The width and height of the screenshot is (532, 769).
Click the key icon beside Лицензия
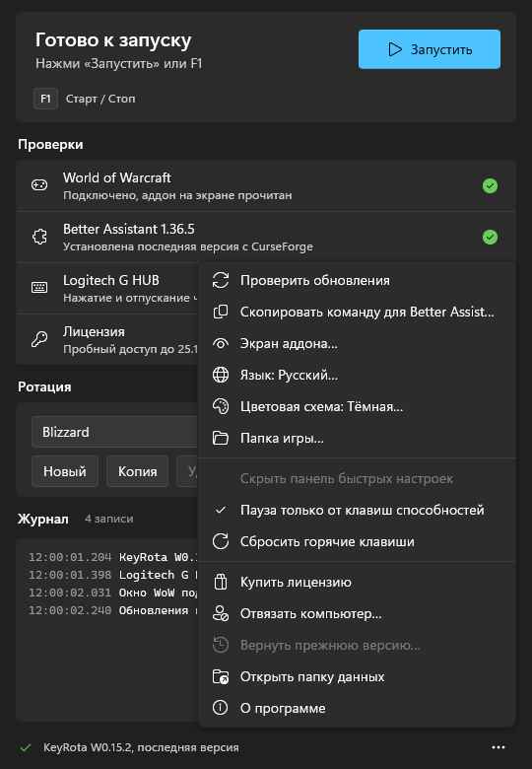coord(39,339)
